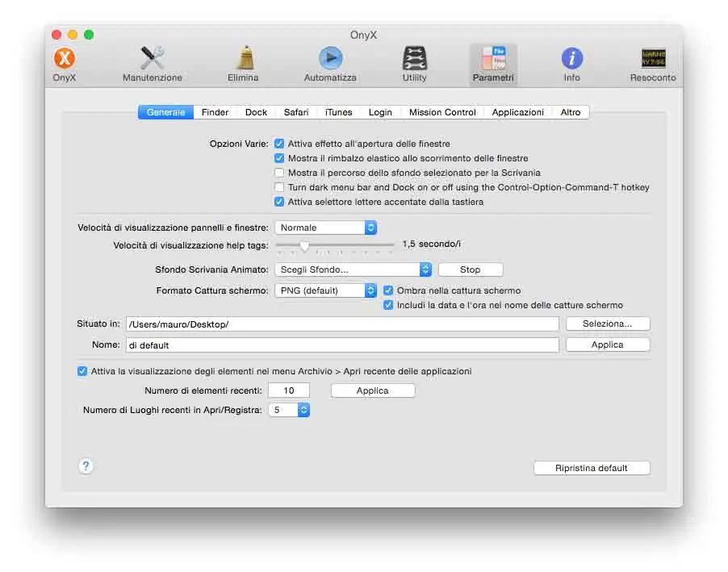Switch to the Mission Control tab
The height and width of the screenshot is (572, 728).
[442, 112]
